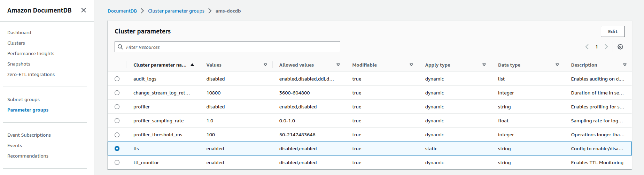The height and width of the screenshot is (175, 644).
Task: Sort by Modifiable column arrow
Action: pos(411,65)
